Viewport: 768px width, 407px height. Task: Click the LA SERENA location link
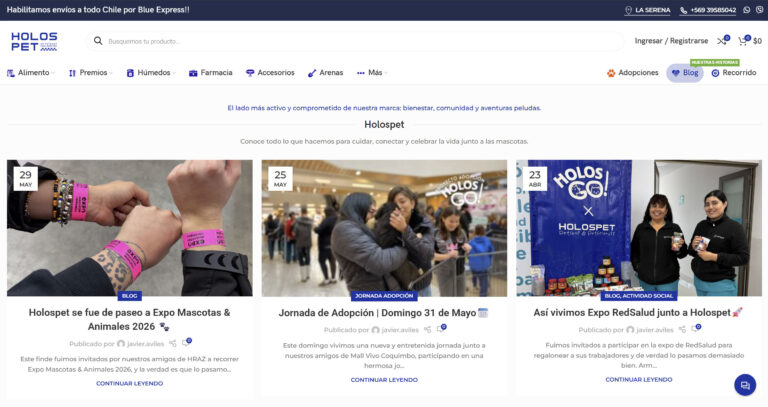click(x=648, y=10)
